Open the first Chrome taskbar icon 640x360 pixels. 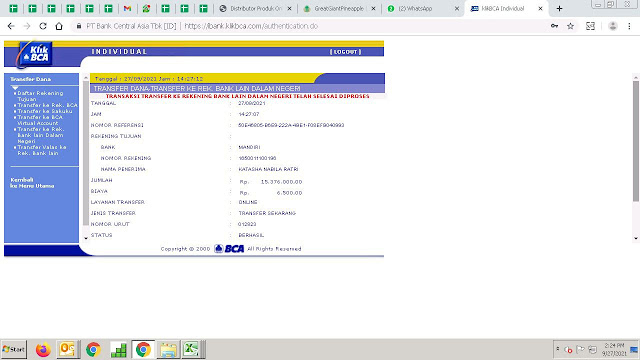(x=93, y=350)
